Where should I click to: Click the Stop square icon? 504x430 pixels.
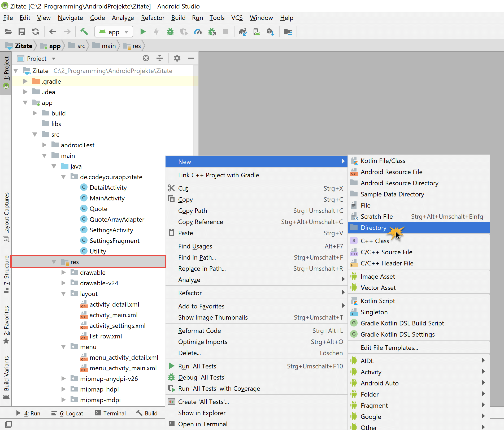(225, 32)
